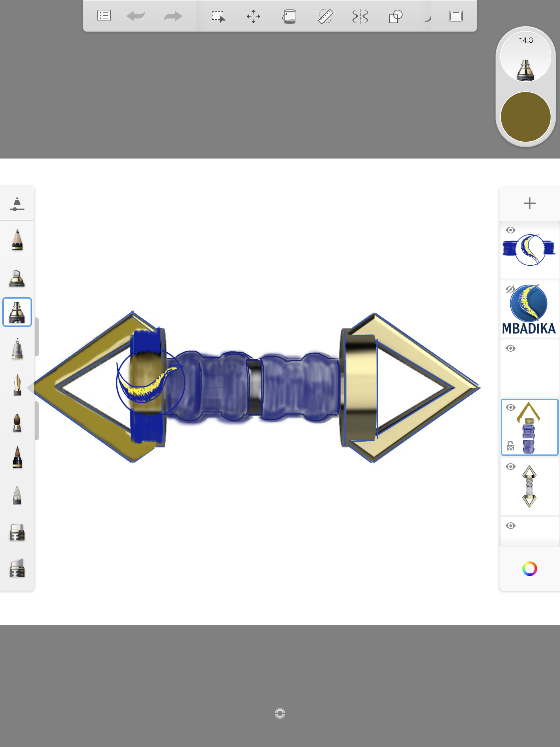Select the MBADIKA logo layer thumbnail
The image size is (560, 747).
(530, 309)
